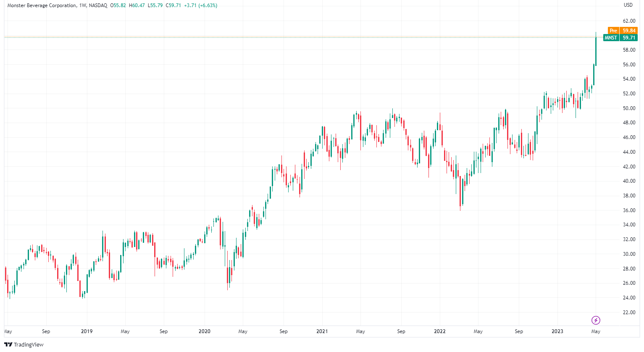The image size is (644, 352).
Task: Open the TradingView logo link
Action: [x=24, y=344]
